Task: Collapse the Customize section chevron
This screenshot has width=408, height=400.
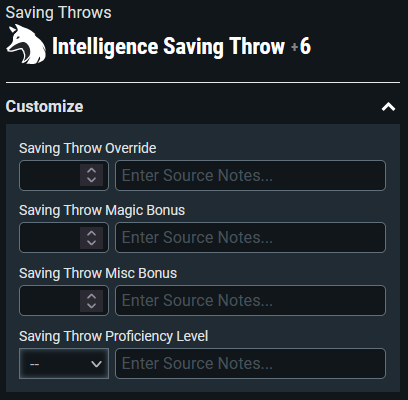Action: pyautogui.click(x=388, y=107)
